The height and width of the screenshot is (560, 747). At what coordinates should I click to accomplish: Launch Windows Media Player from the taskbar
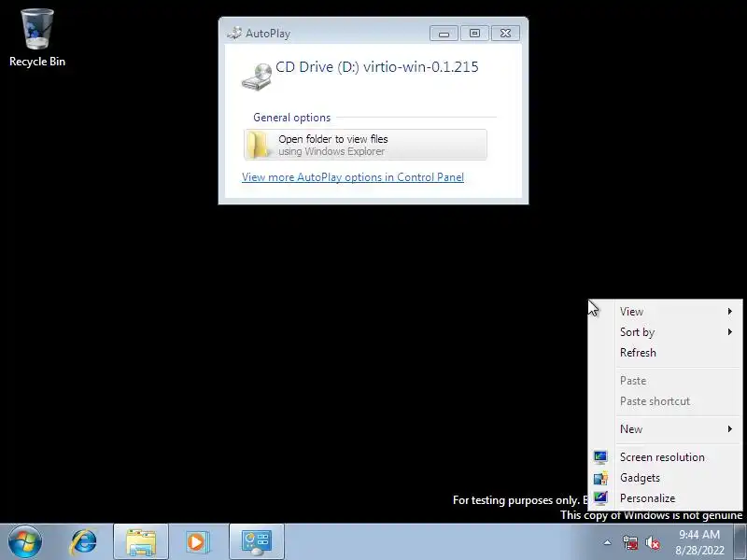click(x=196, y=542)
